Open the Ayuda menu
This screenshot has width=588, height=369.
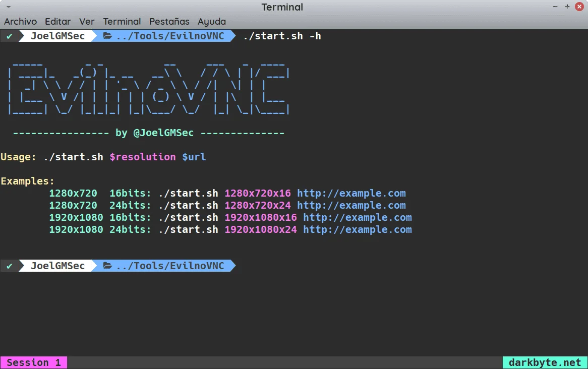tap(211, 22)
